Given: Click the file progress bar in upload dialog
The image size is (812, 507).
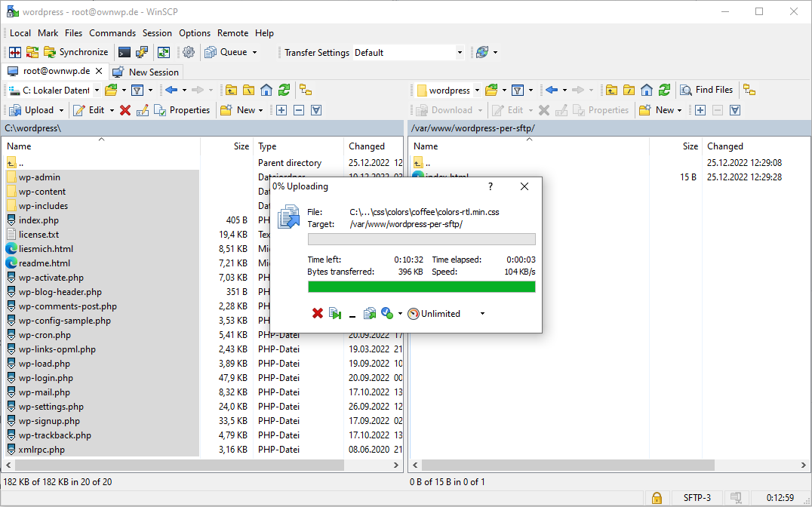Looking at the screenshot, I should [422, 238].
